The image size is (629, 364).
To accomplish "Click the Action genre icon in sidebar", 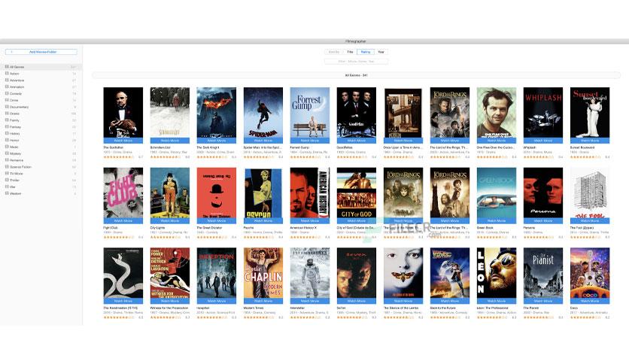I will click(x=7, y=74).
